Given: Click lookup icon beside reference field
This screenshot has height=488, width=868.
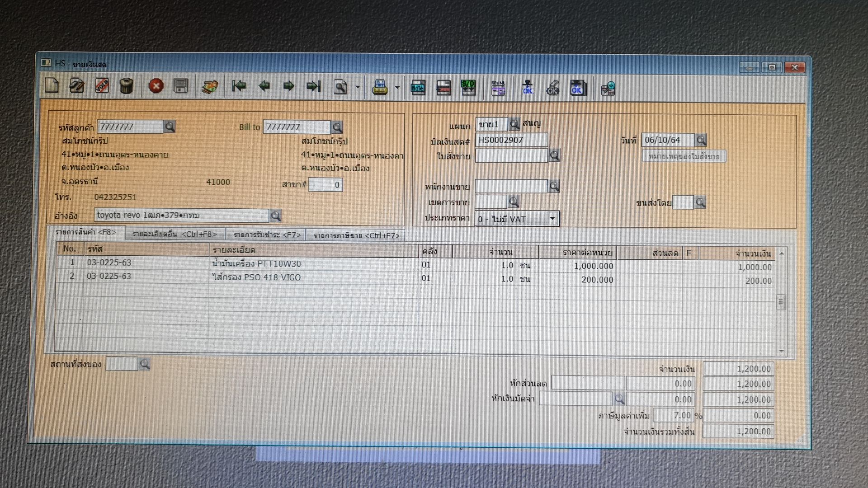Looking at the screenshot, I should tap(275, 216).
